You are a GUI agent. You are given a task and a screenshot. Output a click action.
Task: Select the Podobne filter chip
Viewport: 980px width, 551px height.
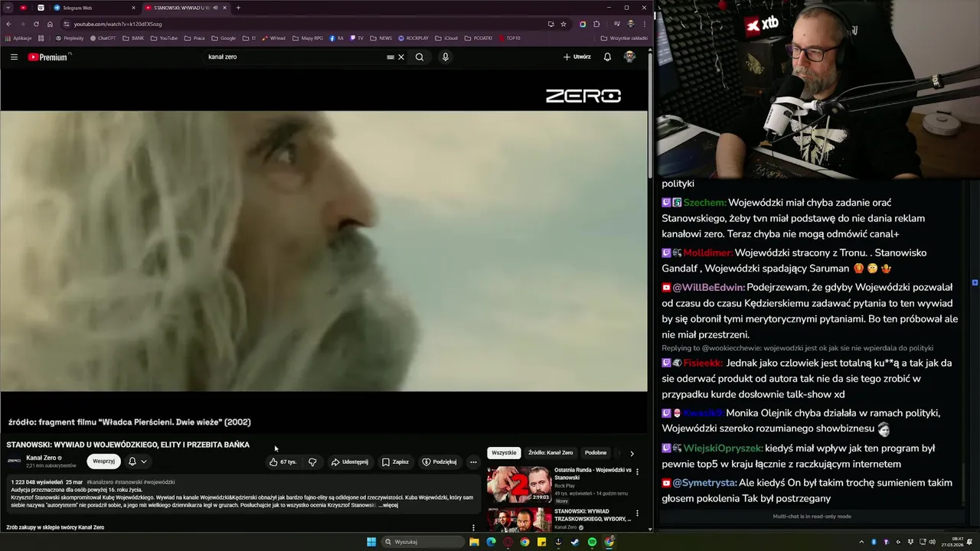click(596, 453)
